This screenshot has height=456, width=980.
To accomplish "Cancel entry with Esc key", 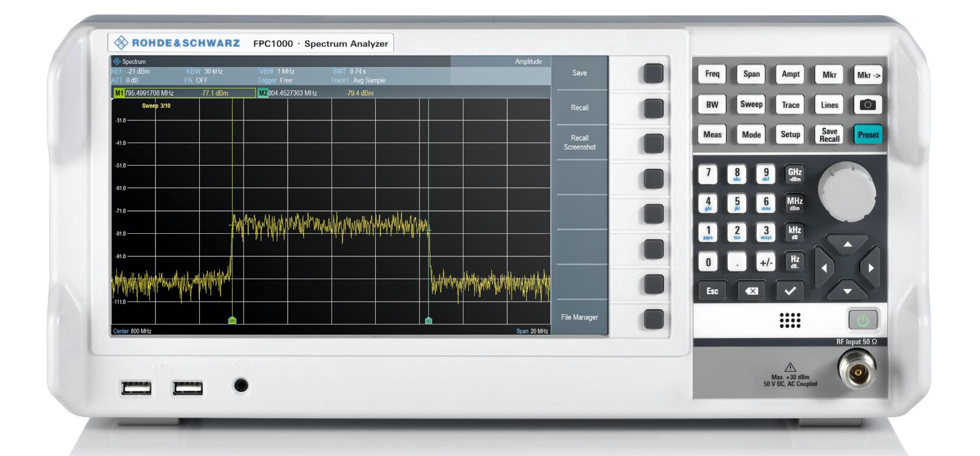I will tap(712, 291).
